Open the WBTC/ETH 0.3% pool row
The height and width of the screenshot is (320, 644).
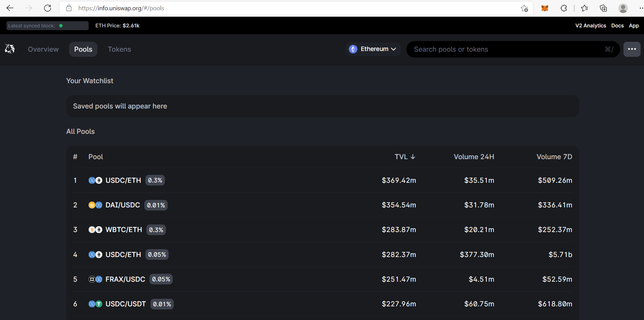pyautogui.click(x=323, y=230)
